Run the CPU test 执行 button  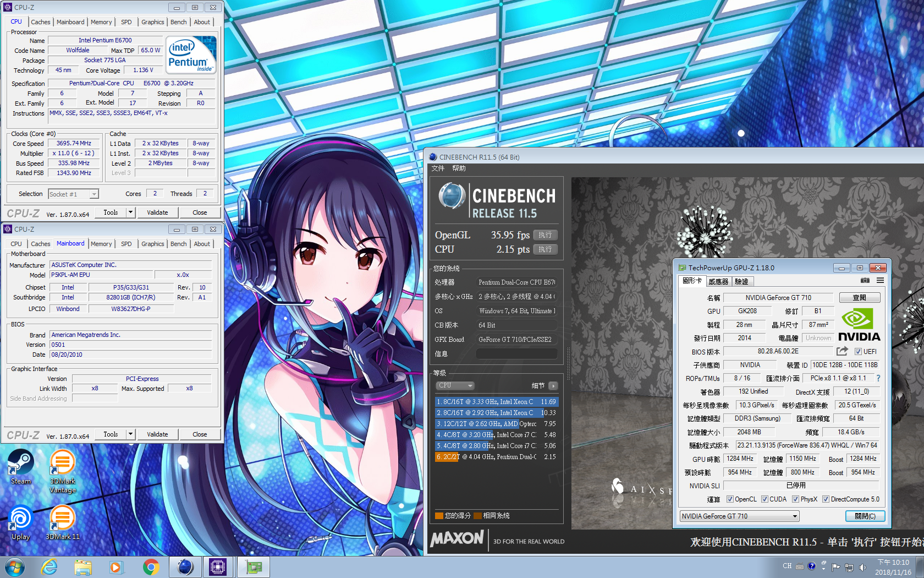pos(546,249)
